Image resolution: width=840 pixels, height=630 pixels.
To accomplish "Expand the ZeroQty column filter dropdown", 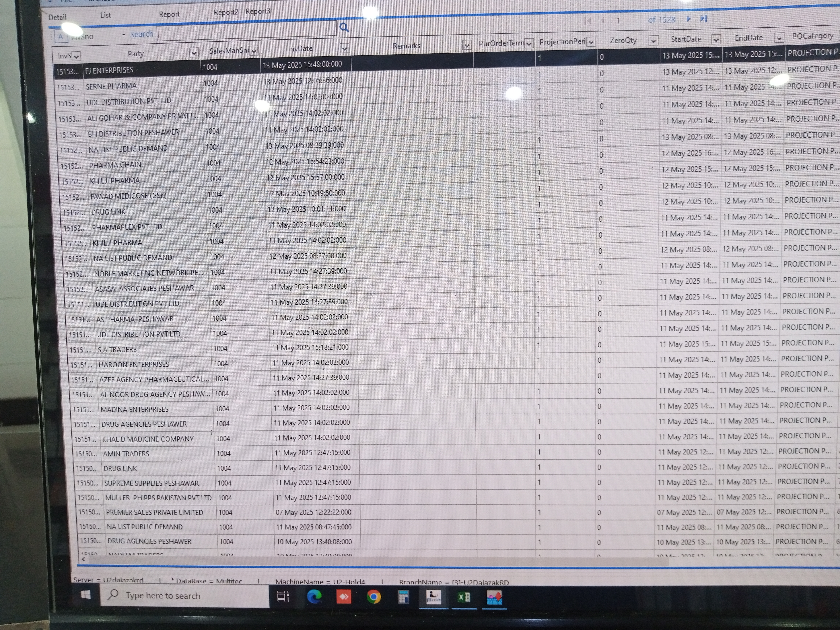I will coord(653,40).
